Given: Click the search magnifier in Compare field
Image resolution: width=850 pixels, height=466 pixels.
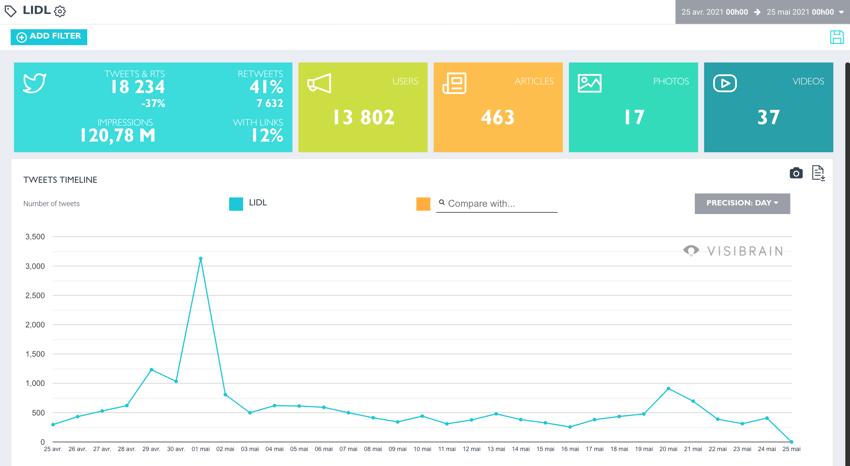Looking at the screenshot, I should (x=442, y=202).
